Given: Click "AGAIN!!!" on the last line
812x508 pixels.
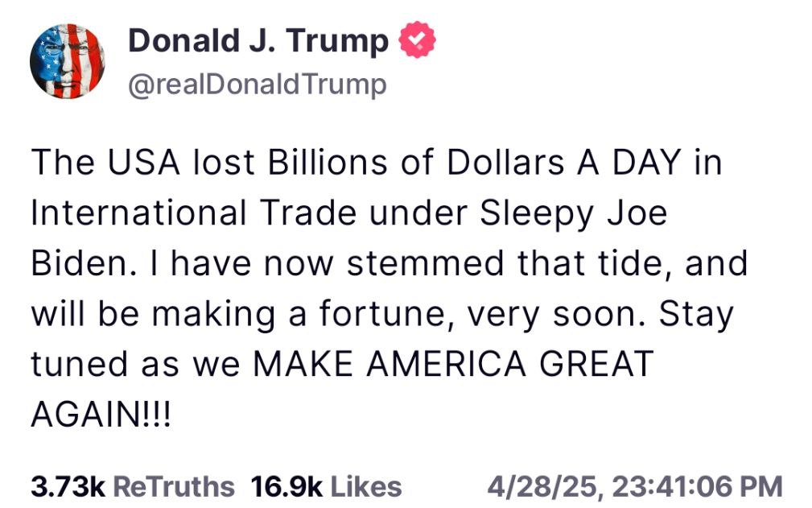Looking at the screenshot, I should click(x=101, y=414).
